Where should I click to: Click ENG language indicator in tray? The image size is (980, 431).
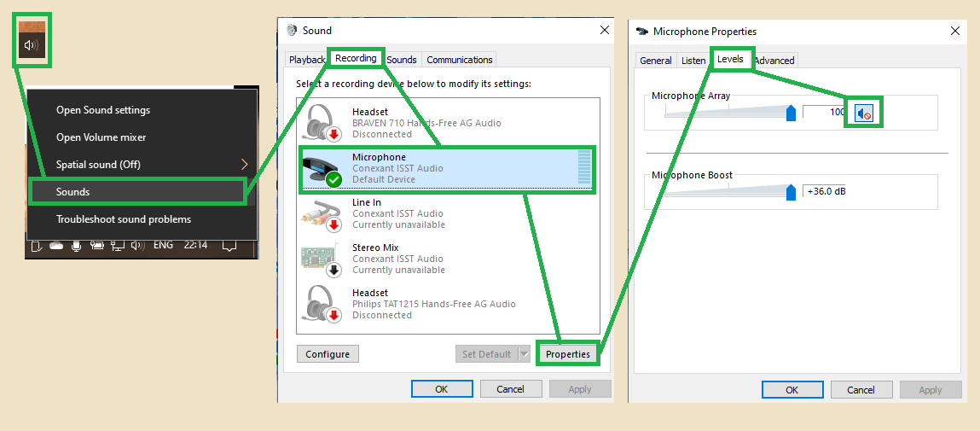(x=163, y=245)
